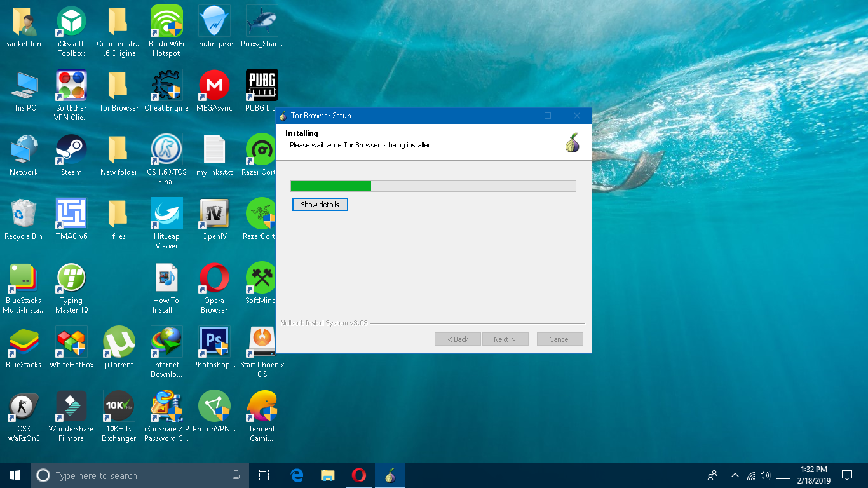Expand hidden system tray icons
This screenshot has width=868, height=488.
[x=735, y=475]
